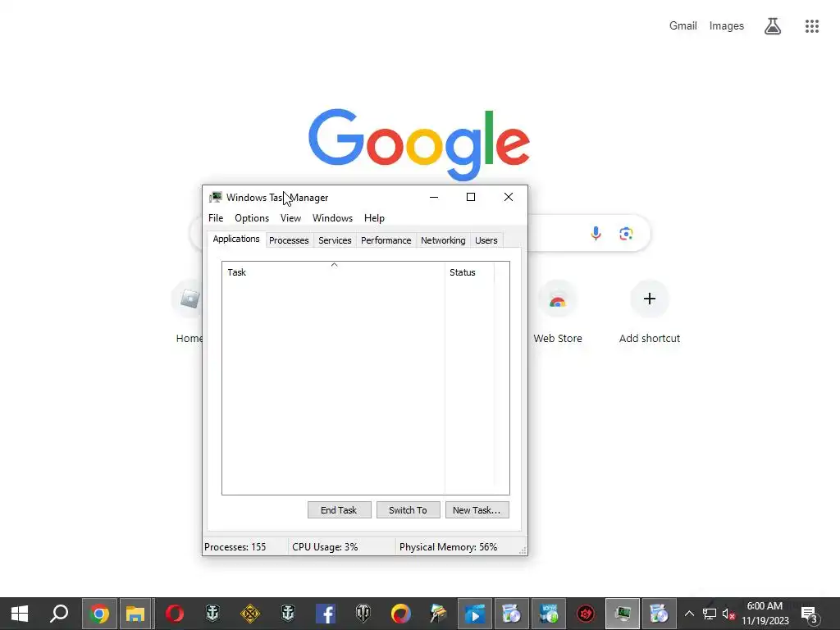Minimize the Windows Task Manager window

click(x=434, y=197)
